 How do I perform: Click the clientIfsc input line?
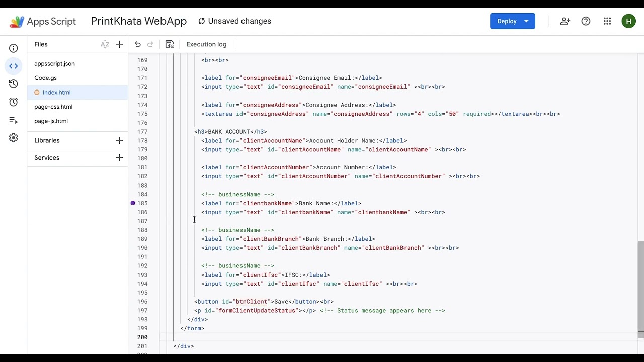click(309, 284)
